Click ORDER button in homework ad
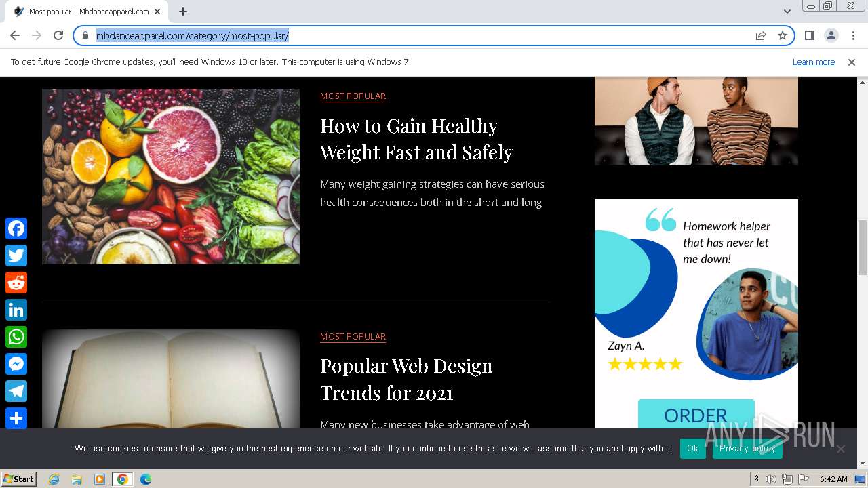868x488 pixels. pos(696,414)
